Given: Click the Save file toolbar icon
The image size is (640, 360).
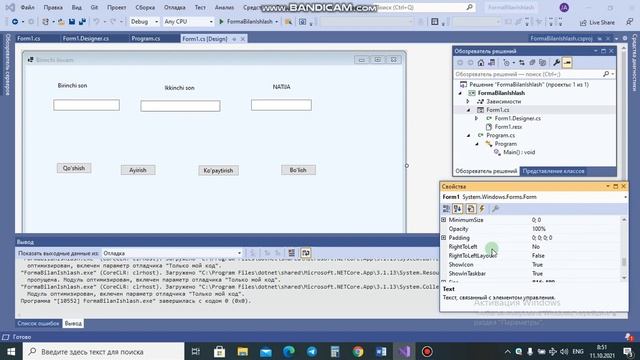Looking at the screenshot, I should tap(72, 22).
